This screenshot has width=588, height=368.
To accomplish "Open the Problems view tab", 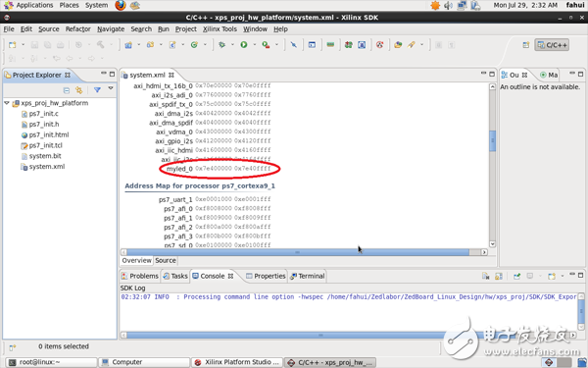I will coord(140,276).
